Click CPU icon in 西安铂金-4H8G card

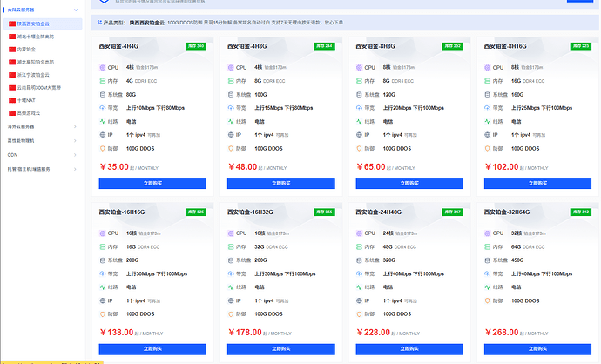coord(231,67)
